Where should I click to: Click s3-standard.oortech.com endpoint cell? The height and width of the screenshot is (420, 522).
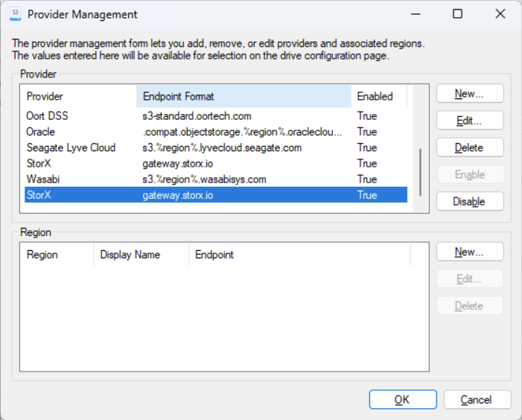(x=197, y=116)
